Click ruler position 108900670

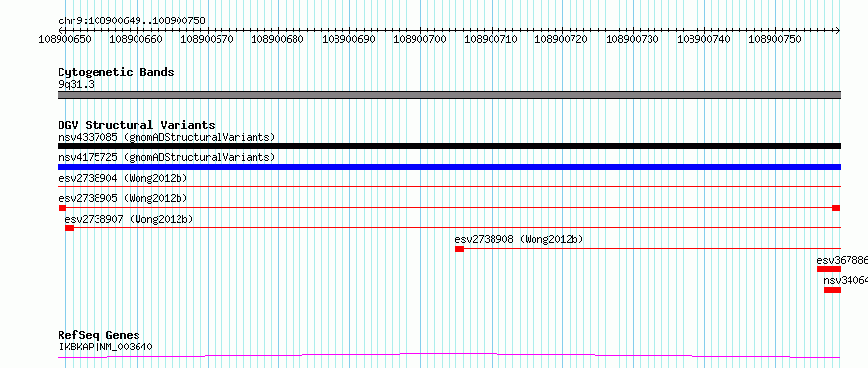pyautogui.click(x=207, y=40)
